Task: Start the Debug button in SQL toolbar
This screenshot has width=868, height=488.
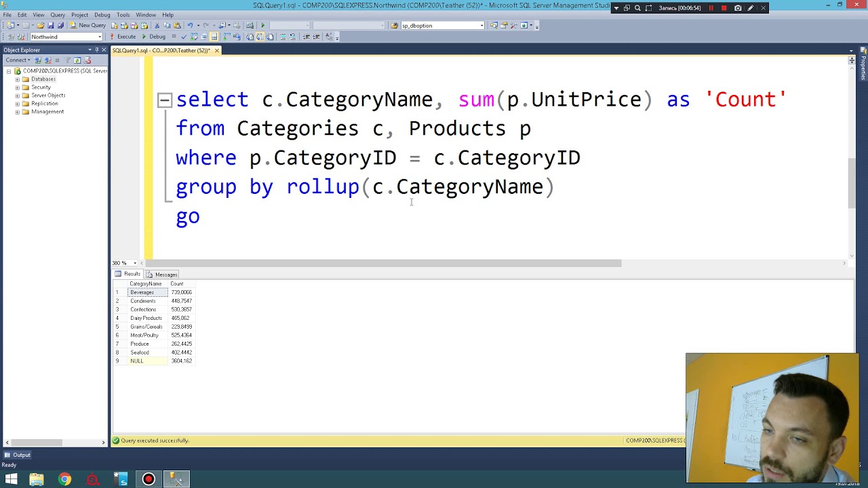Action: (x=153, y=37)
